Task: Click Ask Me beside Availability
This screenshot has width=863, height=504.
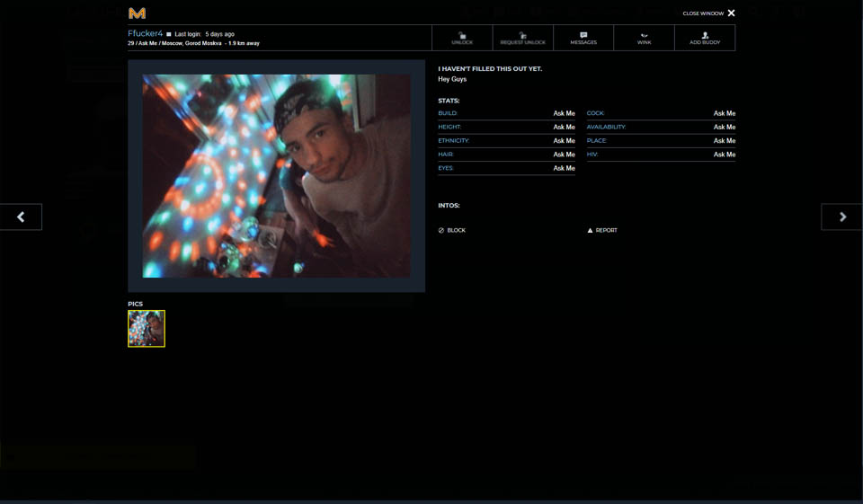Action: pos(724,127)
